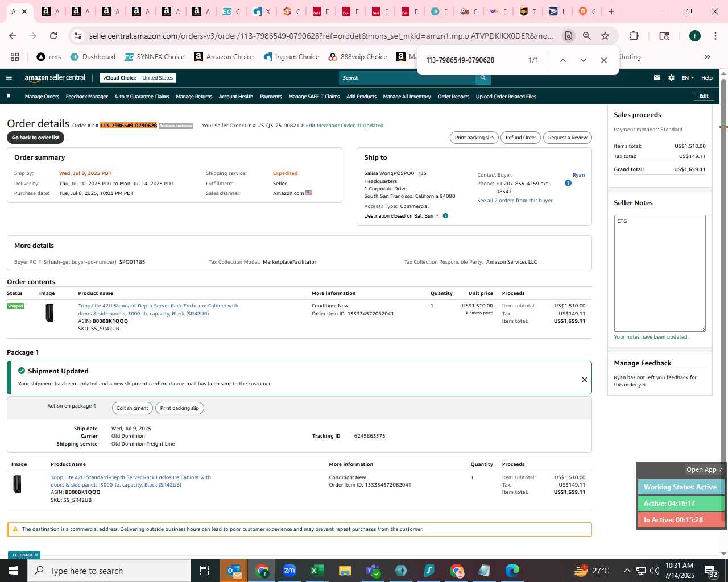Bookmark this page with the star

[605, 36]
